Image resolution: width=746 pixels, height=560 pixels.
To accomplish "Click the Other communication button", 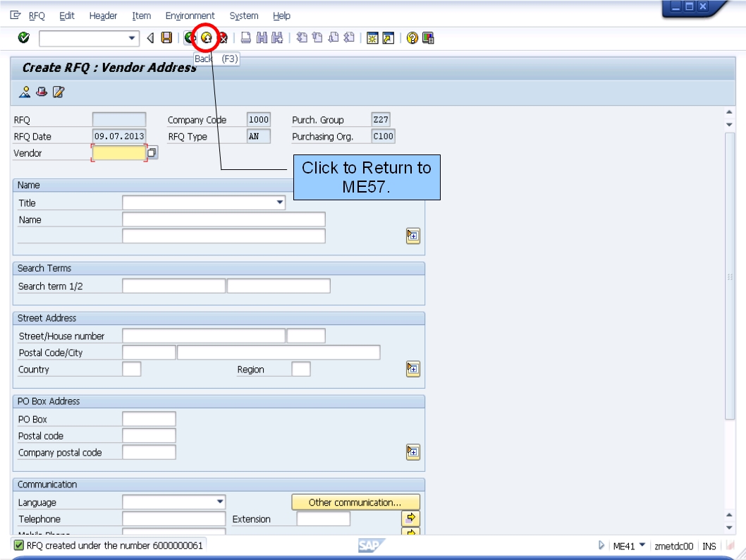I will 355,501.
